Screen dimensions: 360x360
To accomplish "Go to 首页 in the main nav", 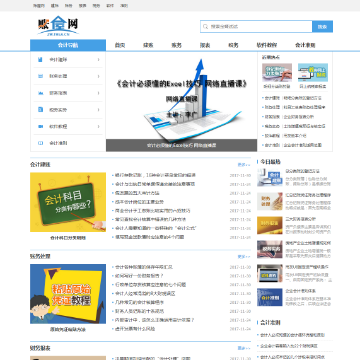I will (120, 45).
